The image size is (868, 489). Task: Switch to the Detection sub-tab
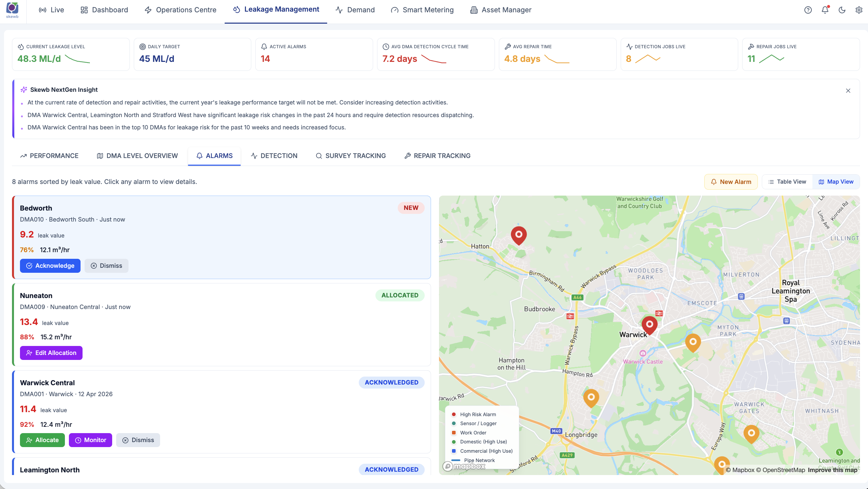click(274, 156)
